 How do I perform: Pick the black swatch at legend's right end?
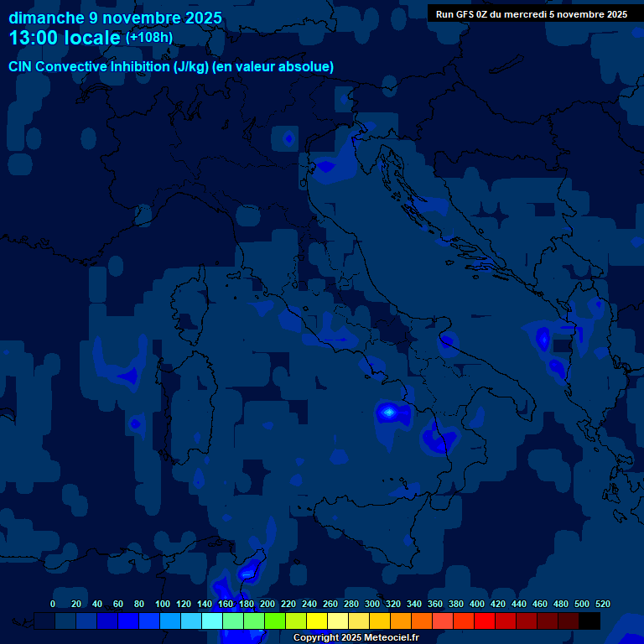(x=589, y=621)
